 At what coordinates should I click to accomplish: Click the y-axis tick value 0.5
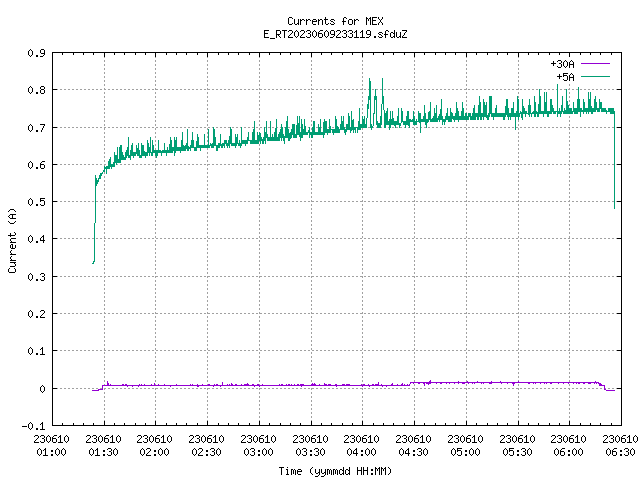coord(36,202)
